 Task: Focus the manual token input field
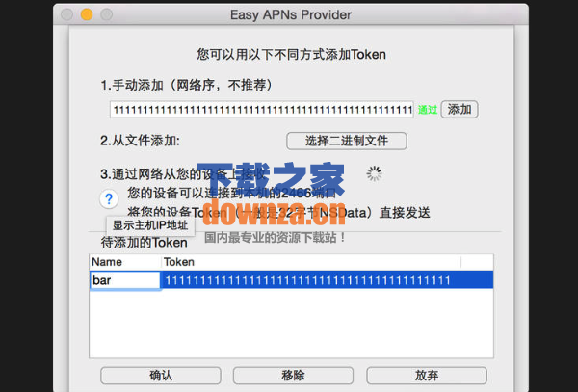coord(261,110)
